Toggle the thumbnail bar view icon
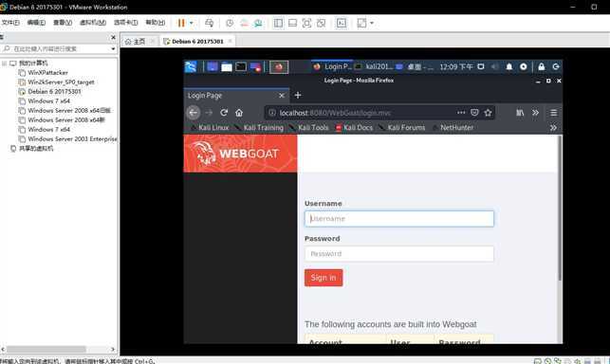The height and width of the screenshot is (364, 610). pos(292,23)
